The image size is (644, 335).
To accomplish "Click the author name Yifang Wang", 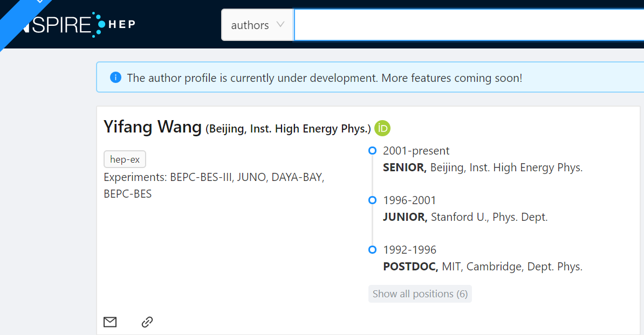I will pos(153,127).
